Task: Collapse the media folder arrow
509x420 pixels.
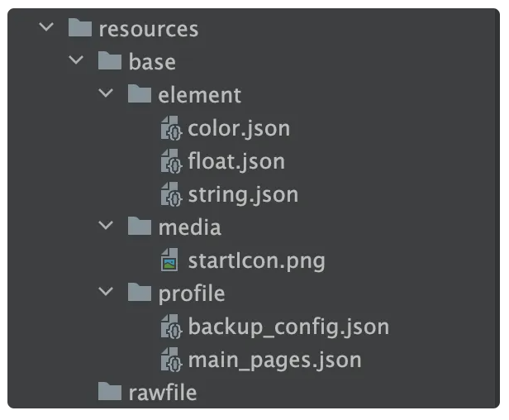Action: pos(106,227)
